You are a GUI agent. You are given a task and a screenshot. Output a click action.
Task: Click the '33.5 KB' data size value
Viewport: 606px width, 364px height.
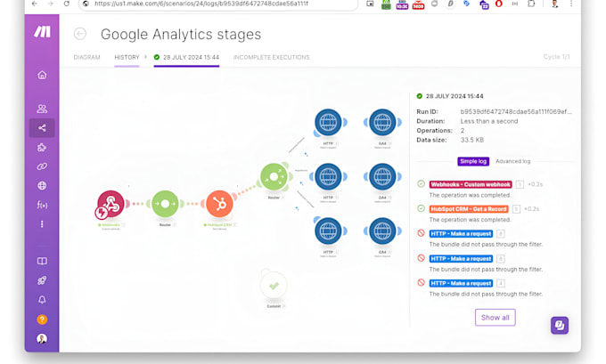(x=472, y=140)
